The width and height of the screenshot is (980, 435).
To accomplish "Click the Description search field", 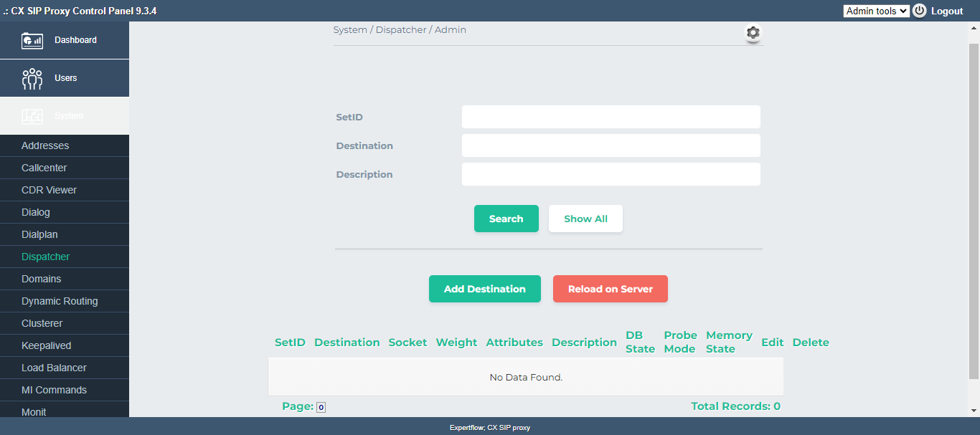I will (x=611, y=174).
